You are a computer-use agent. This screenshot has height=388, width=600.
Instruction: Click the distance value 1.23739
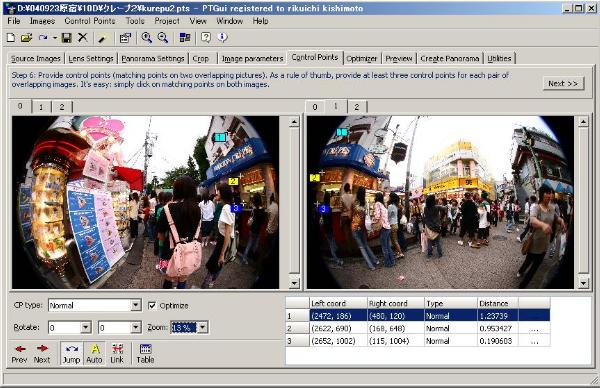pos(494,316)
